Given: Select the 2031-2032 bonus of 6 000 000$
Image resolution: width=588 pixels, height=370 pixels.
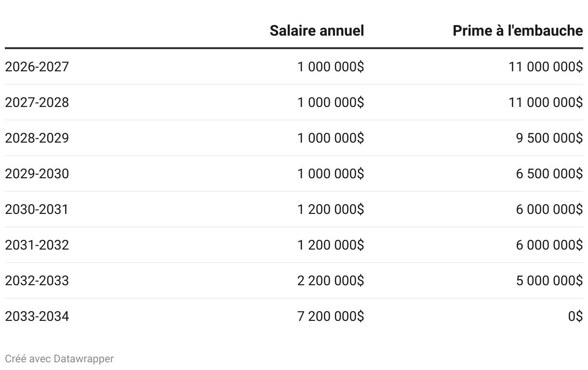Looking at the screenshot, I should pyautogui.click(x=549, y=245).
